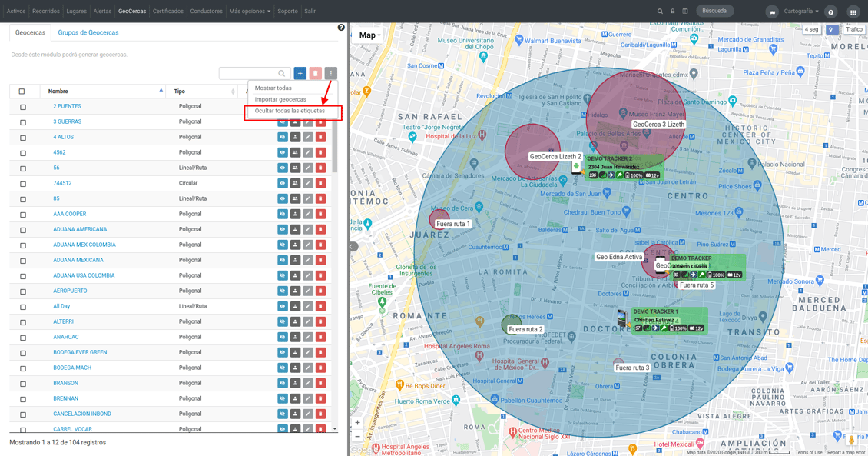Add a new geofence with the plus button
This screenshot has width=868, height=456.
300,73
